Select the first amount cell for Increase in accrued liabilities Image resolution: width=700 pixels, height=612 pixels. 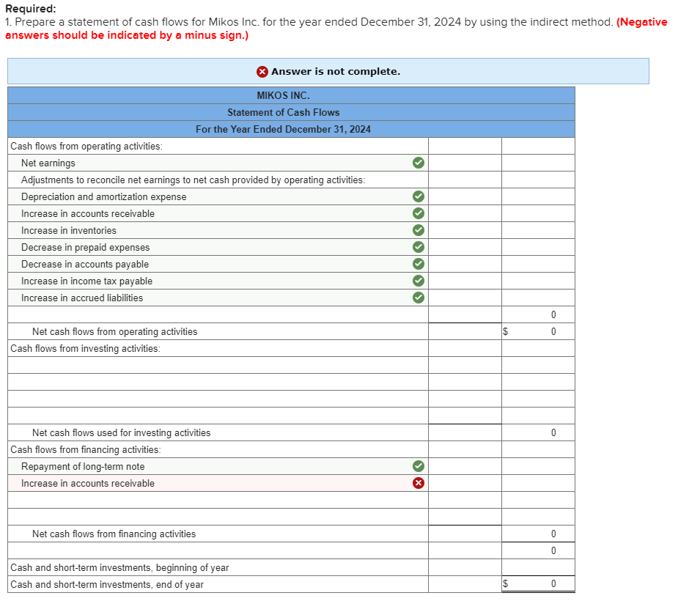(x=465, y=298)
